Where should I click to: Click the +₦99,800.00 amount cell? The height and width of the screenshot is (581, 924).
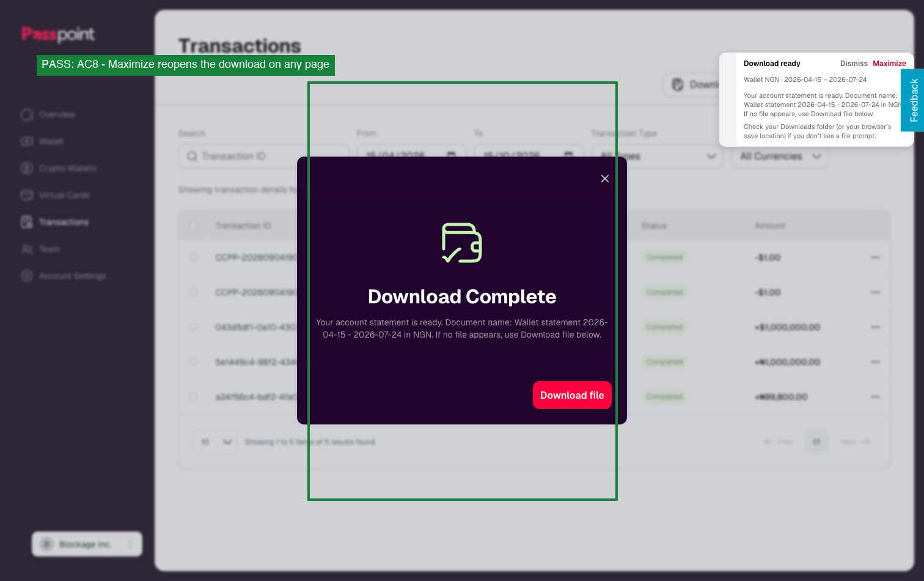781,397
